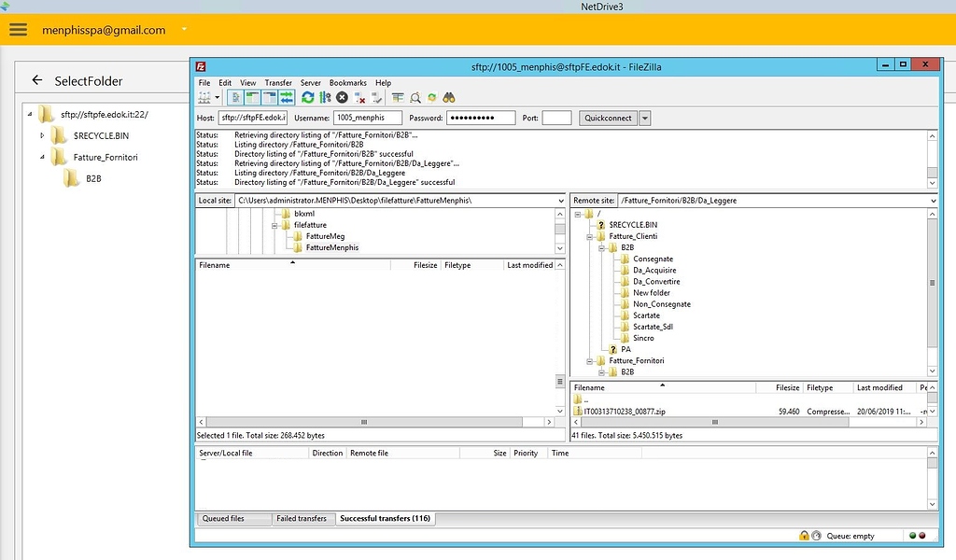Toggle the local directory tree view
Viewport: 956px width, 560px height.
[251, 97]
